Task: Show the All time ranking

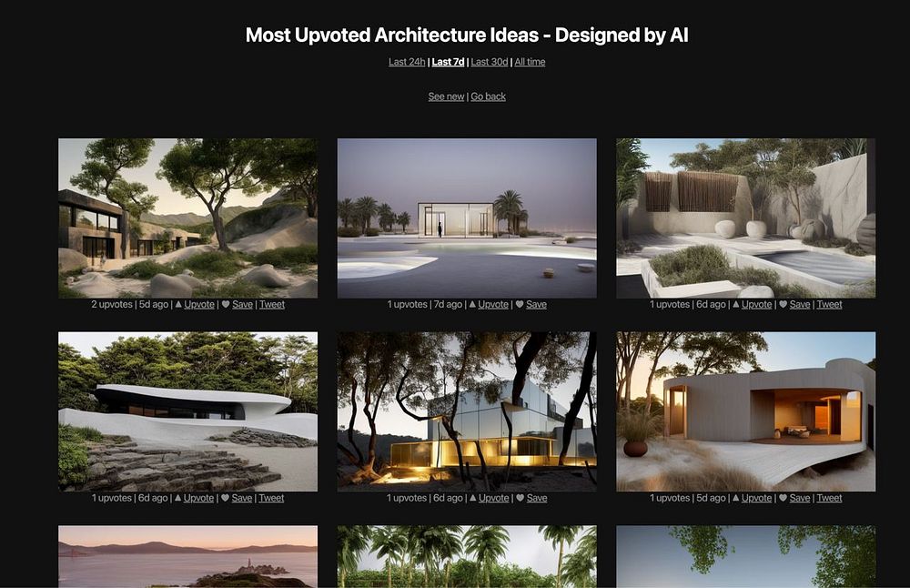Action: click(x=530, y=62)
